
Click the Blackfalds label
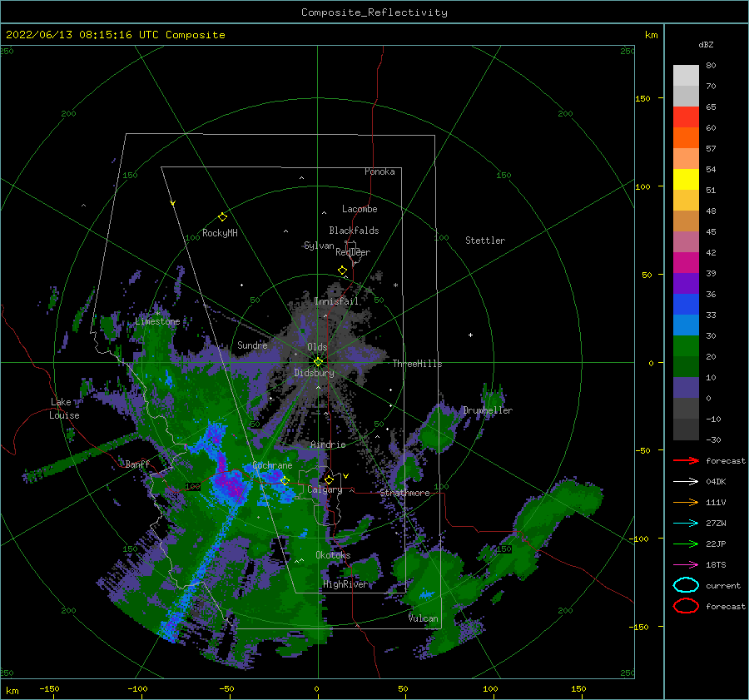point(354,231)
